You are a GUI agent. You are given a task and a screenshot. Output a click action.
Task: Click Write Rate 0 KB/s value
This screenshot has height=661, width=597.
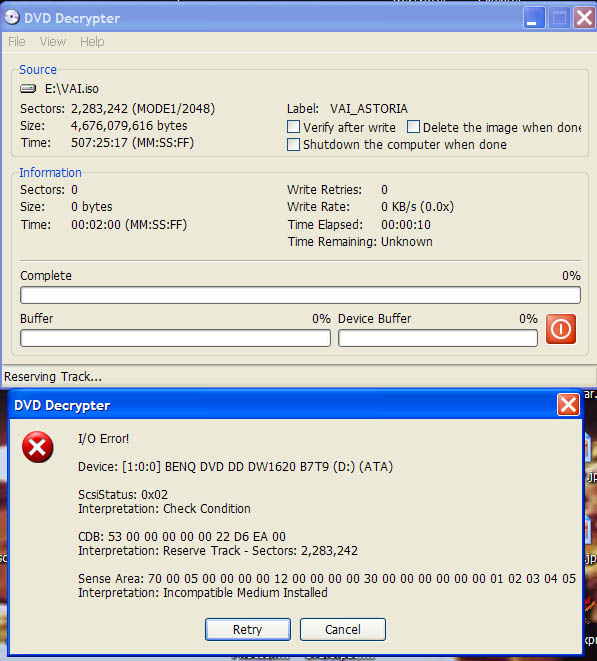(x=417, y=207)
